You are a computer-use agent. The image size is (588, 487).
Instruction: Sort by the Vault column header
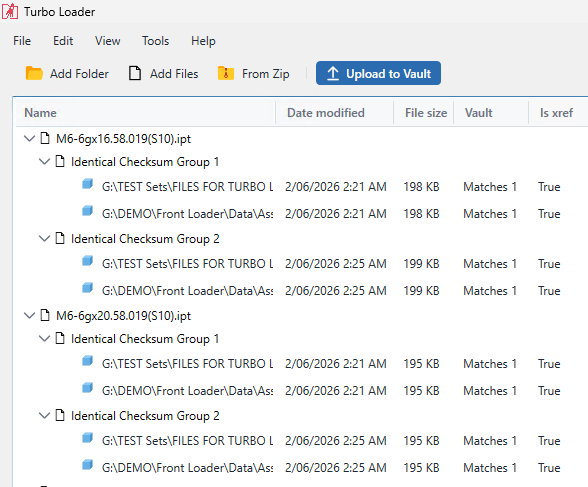pyautogui.click(x=478, y=112)
